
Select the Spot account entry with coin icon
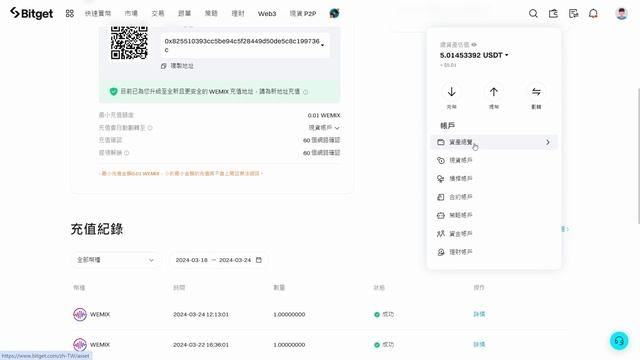click(494, 160)
